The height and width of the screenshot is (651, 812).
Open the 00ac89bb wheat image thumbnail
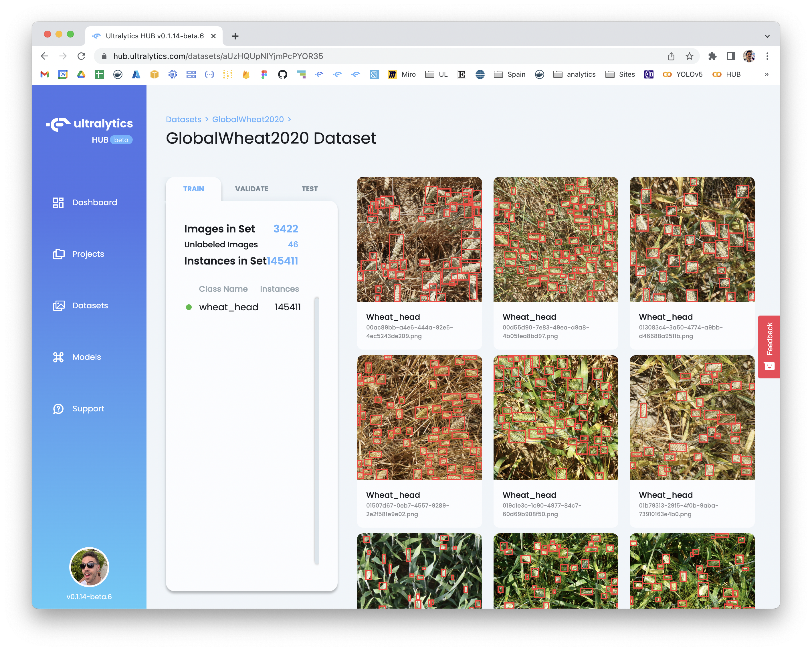click(419, 239)
